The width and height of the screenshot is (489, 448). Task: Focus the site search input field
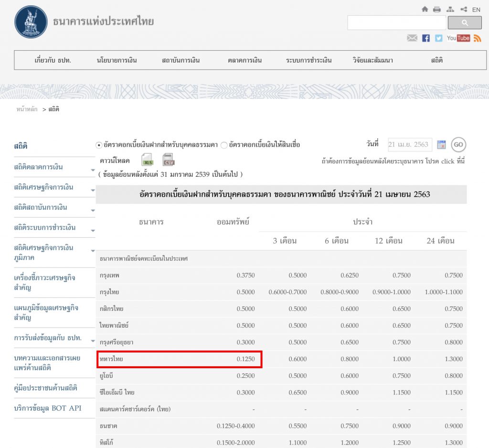pyautogui.click(x=396, y=23)
